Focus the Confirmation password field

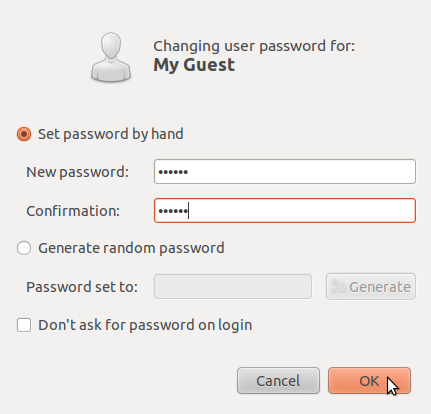point(285,211)
